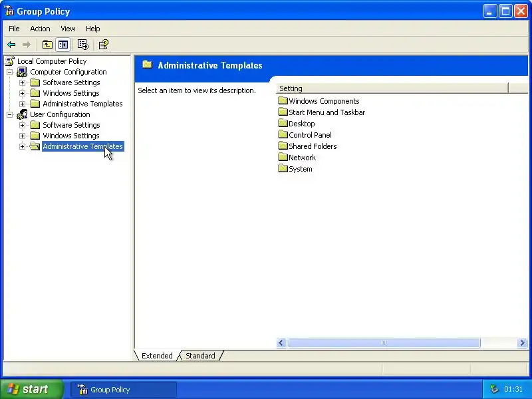Click folder icon of Software Settings under Computer Configuration
Screen dimensions: 532x399
click(x=35, y=82)
